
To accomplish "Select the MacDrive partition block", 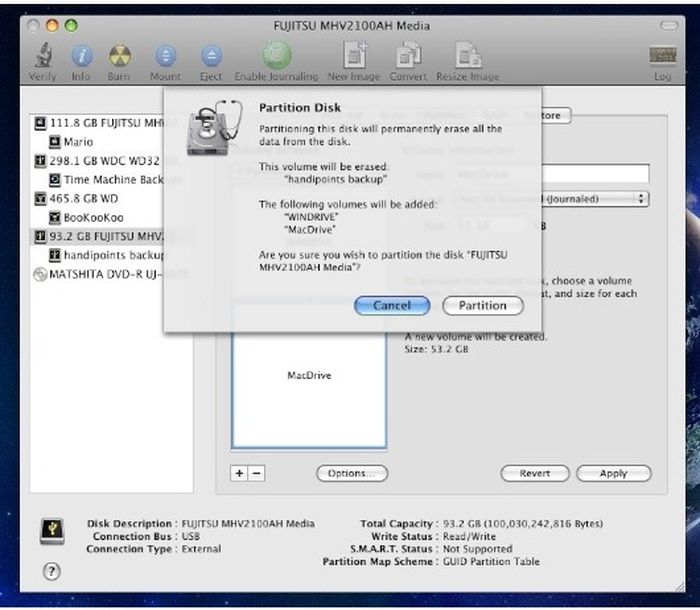I will point(309,392).
